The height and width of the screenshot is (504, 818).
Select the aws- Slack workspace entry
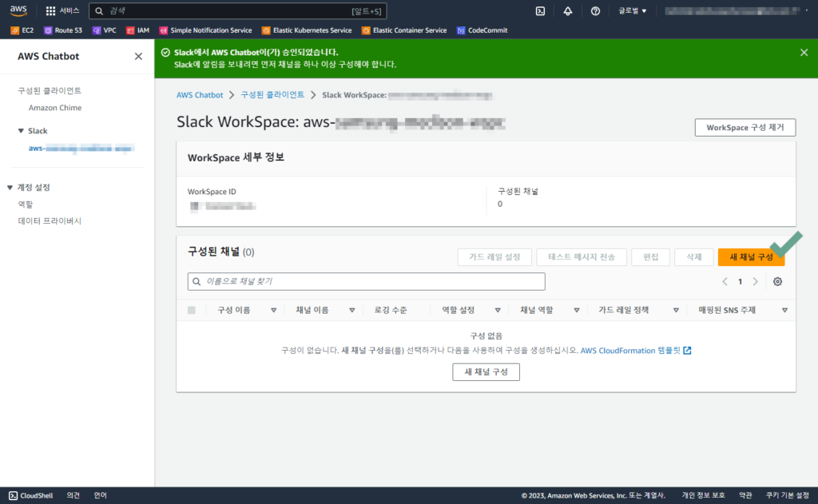click(x=81, y=149)
